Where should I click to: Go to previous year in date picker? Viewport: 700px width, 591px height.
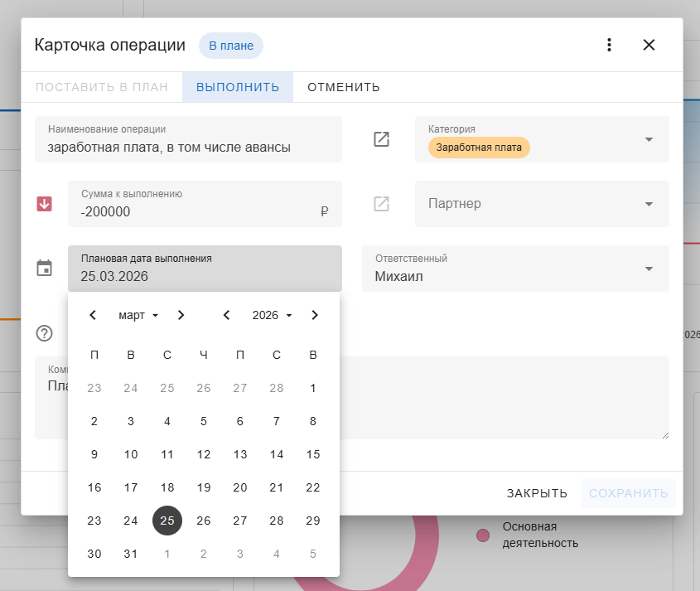pos(226,315)
